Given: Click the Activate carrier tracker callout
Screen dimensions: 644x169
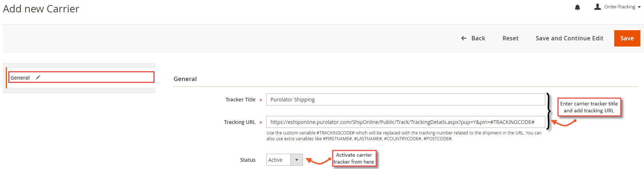Looking at the screenshot, I should click(354, 158).
